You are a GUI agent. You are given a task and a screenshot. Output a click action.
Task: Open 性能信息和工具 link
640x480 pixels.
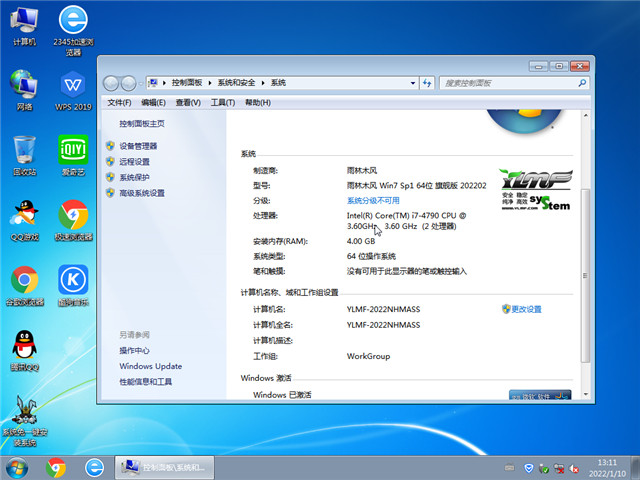(x=146, y=382)
